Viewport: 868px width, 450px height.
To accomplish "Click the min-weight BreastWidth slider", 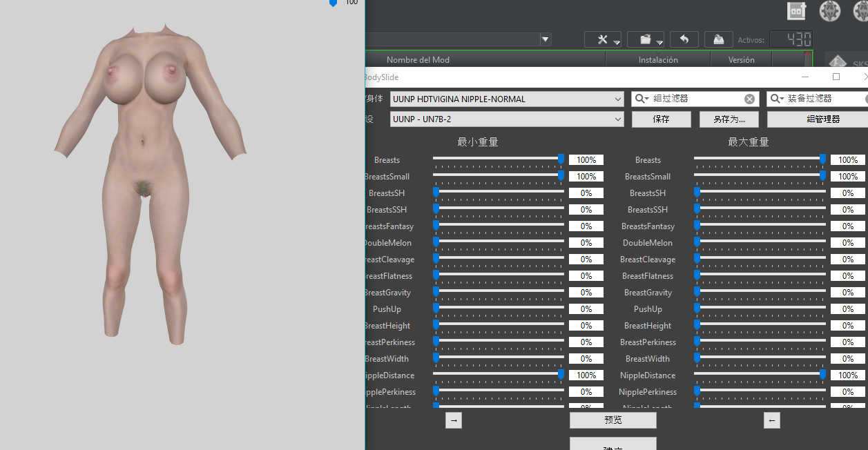I will [499, 358].
